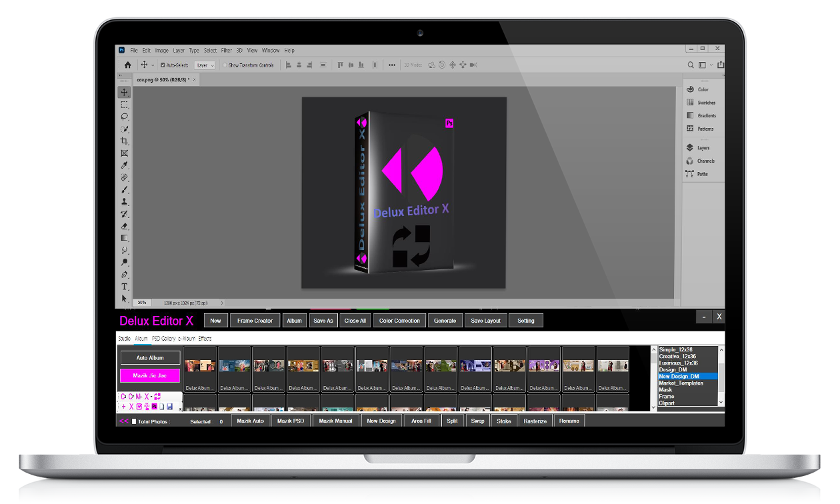Select the Crop tool
Viewport: 840px width, 504px height.
[x=125, y=141]
